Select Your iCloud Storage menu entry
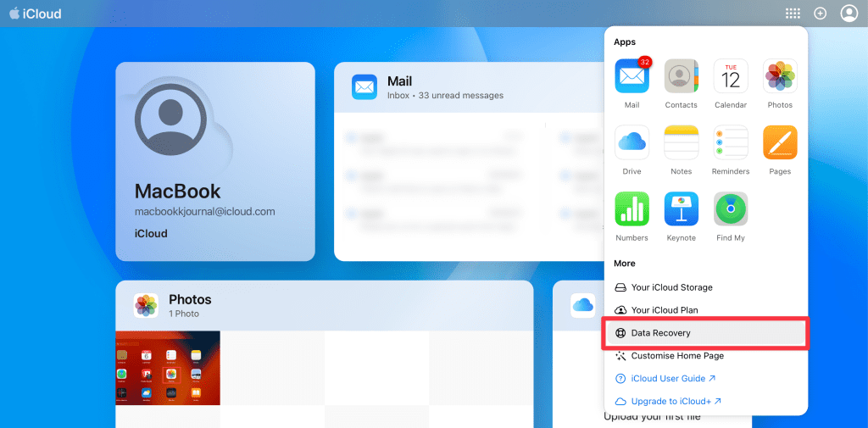The height and width of the screenshot is (428, 868). pyautogui.click(x=704, y=287)
